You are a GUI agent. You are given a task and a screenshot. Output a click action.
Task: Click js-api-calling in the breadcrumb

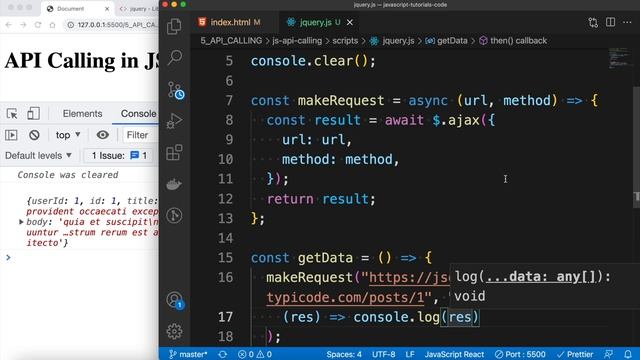point(297,41)
